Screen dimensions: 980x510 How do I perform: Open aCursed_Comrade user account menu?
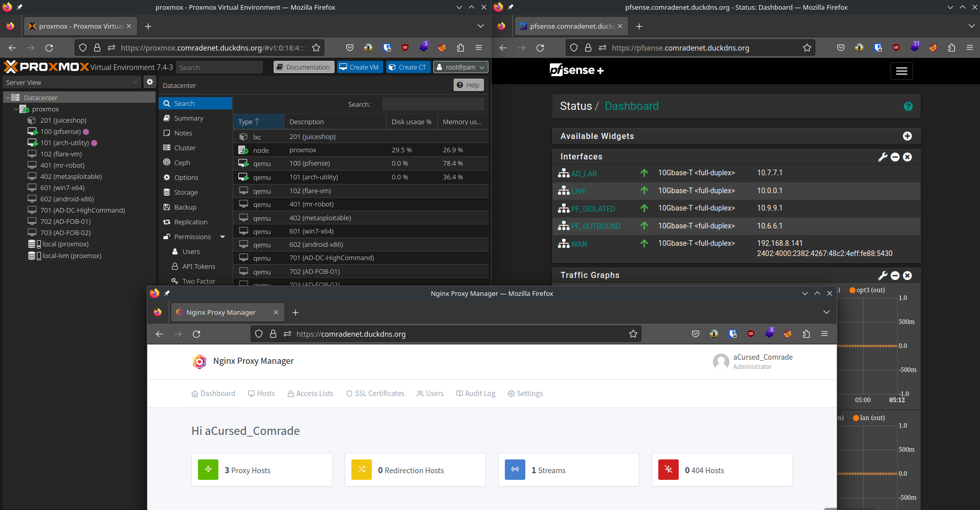tap(753, 361)
